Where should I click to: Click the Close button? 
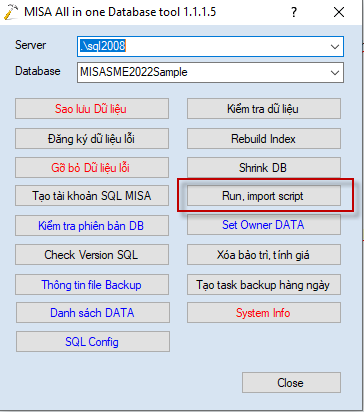click(291, 383)
